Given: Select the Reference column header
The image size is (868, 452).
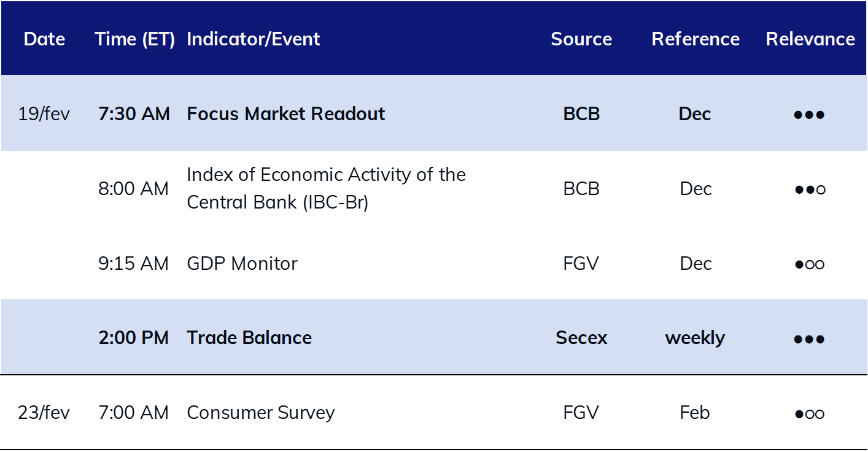Looking at the screenshot, I should click(696, 39).
